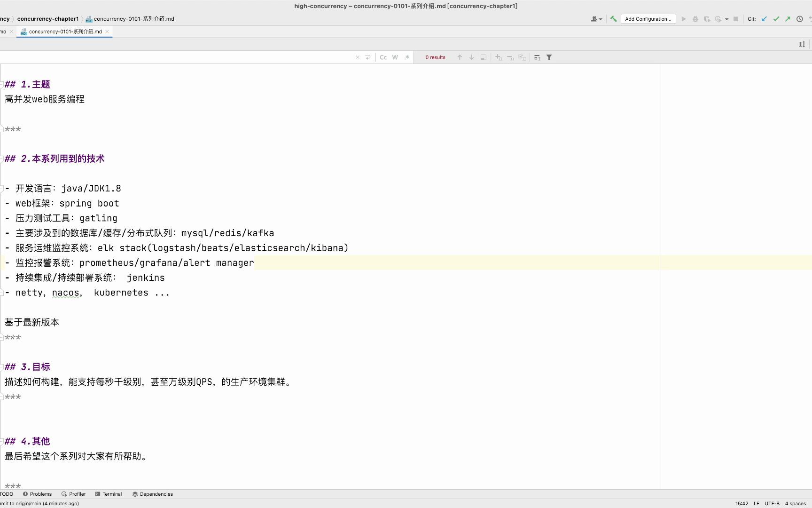Select the concurrency-0101 editor tab
The width and height of the screenshot is (812, 508).
(x=65, y=32)
